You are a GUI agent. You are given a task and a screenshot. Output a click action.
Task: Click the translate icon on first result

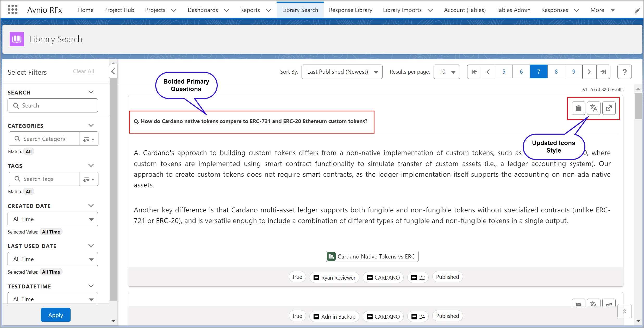(593, 108)
